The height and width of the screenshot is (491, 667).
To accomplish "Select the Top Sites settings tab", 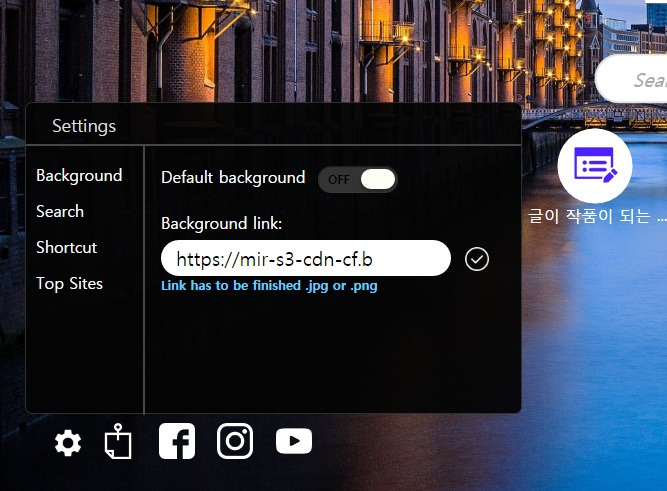I will (70, 284).
